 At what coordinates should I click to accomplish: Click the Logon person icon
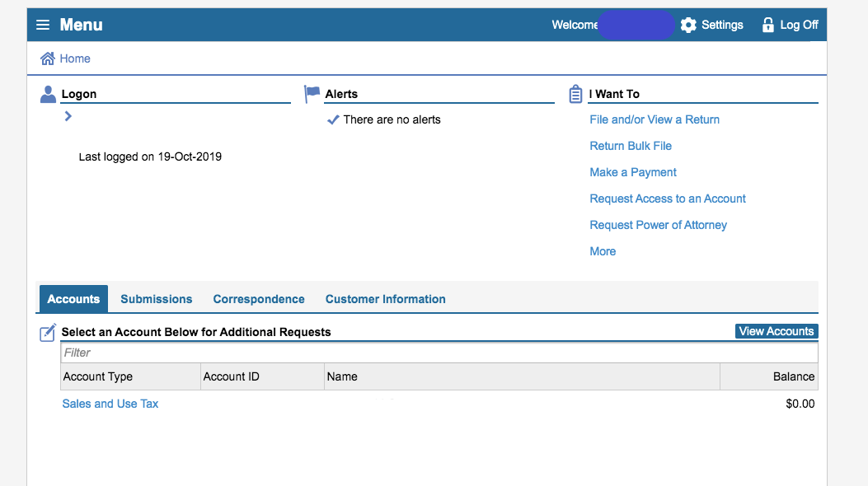click(x=48, y=94)
